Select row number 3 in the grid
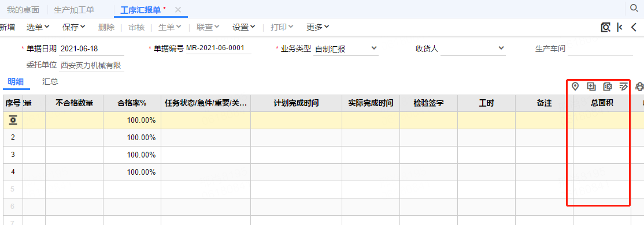Viewport: 644px width, 225px height. point(13,155)
